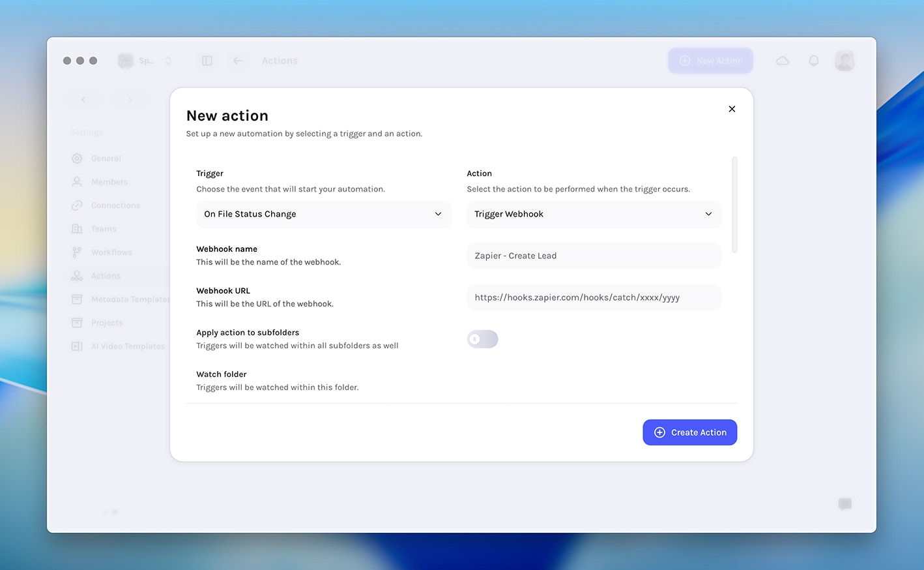Click the cloud sync icon in the toolbar
This screenshot has height=570, width=924.
pos(782,60)
